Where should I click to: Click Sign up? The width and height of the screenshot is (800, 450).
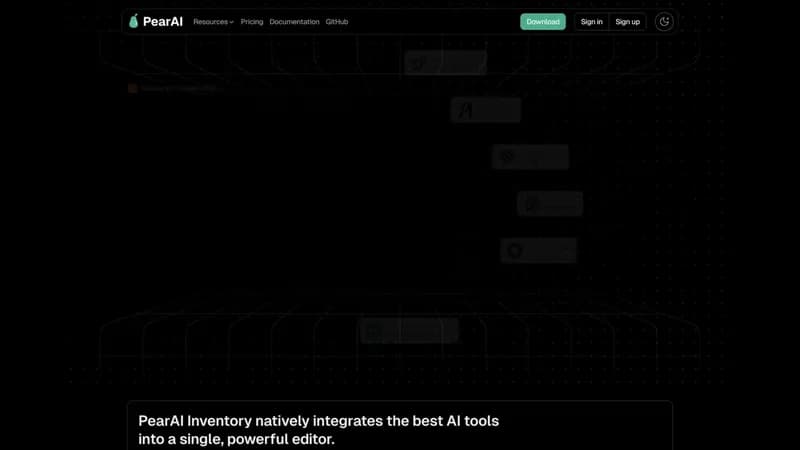[628, 22]
